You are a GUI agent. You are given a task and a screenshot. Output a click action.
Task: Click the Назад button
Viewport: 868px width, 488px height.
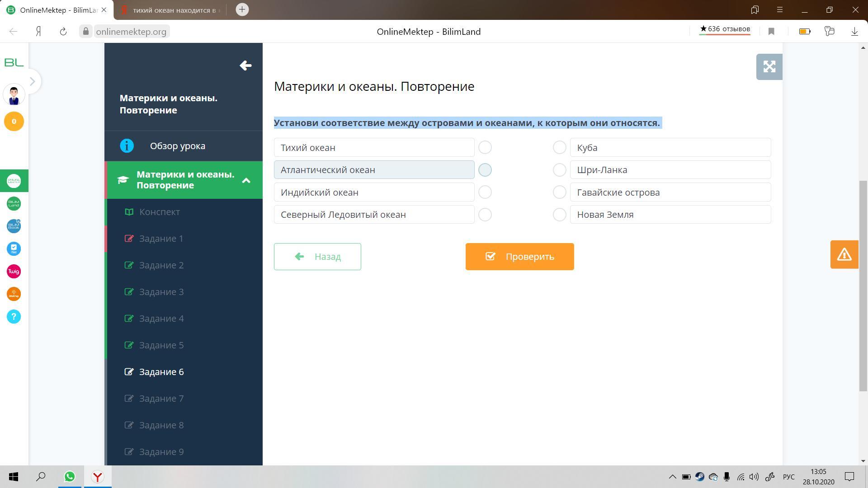tap(317, 257)
